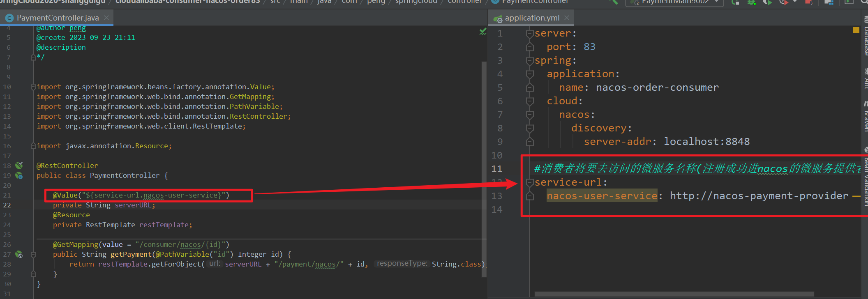This screenshot has width=868, height=299.
Task: Click the highlighted nacos-user-service key
Action: coord(602,196)
